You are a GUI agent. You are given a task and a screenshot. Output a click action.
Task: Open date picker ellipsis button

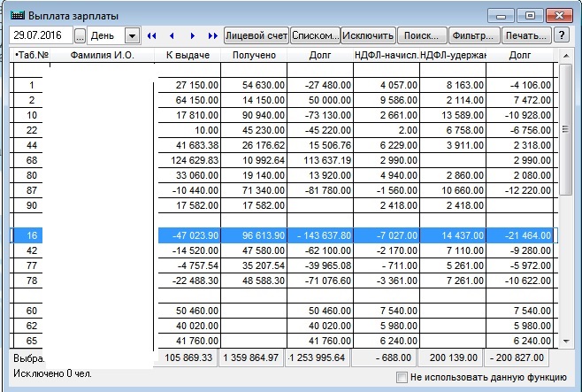tap(80, 36)
